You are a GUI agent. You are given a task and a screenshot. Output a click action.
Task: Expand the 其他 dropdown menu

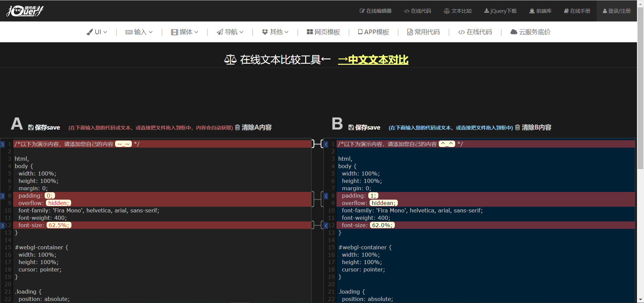pos(275,32)
